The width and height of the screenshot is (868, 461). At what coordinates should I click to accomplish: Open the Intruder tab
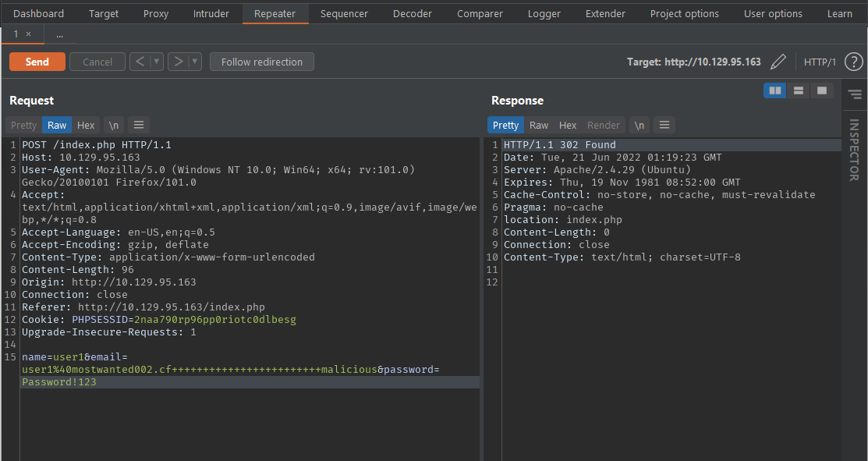click(x=211, y=13)
